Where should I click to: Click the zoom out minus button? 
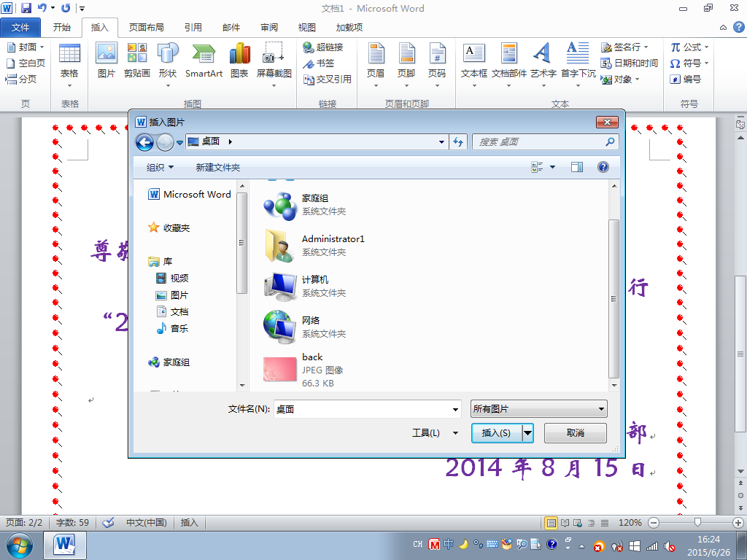[654, 523]
